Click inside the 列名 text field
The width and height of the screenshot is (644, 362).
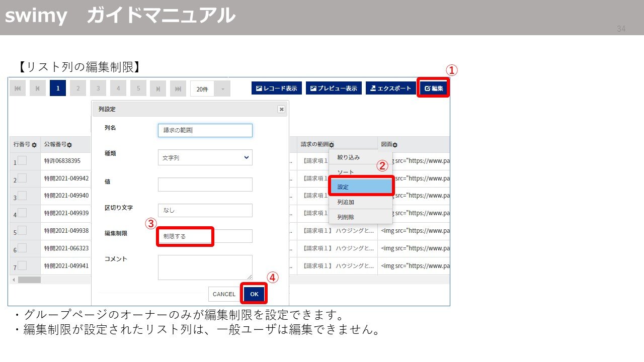(x=204, y=130)
